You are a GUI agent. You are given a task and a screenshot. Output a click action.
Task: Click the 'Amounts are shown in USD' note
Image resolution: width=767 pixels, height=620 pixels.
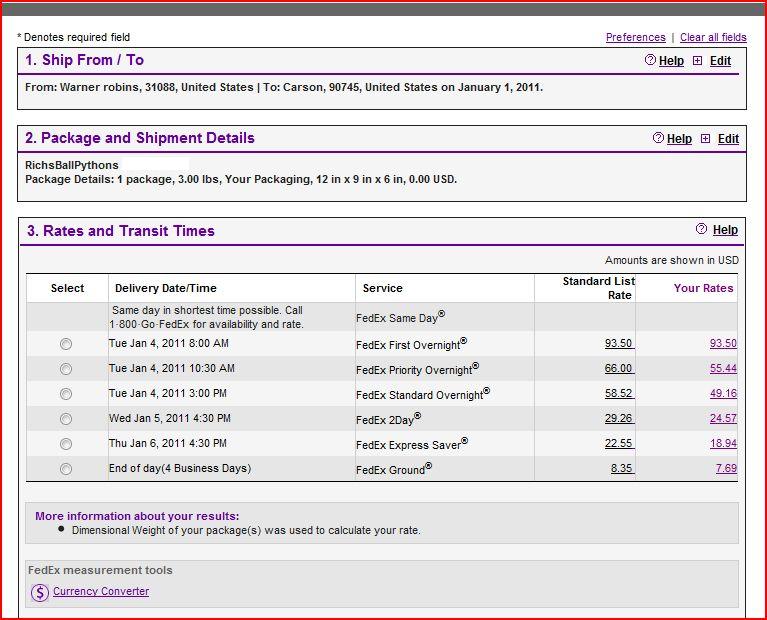click(x=672, y=260)
